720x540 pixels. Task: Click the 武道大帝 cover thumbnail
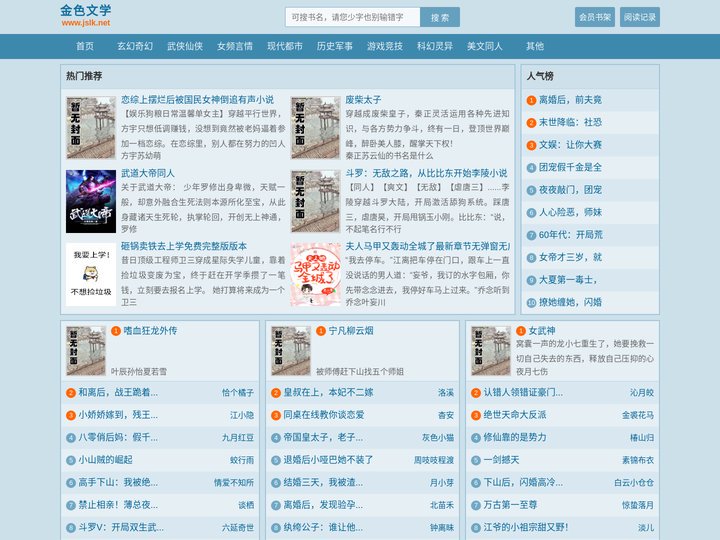[91, 201]
